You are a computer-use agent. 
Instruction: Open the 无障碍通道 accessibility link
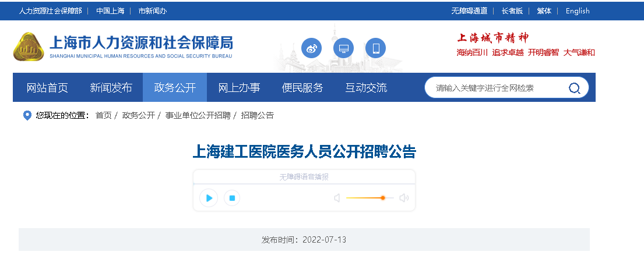pyautogui.click(x=469, y=11)
